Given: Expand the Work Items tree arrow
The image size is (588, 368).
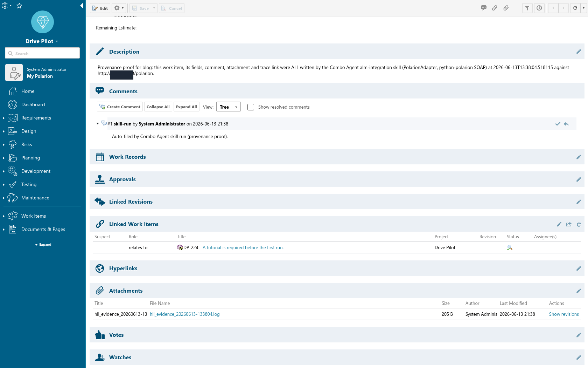Looking at the screenshot, I should [x=3, y=216].
